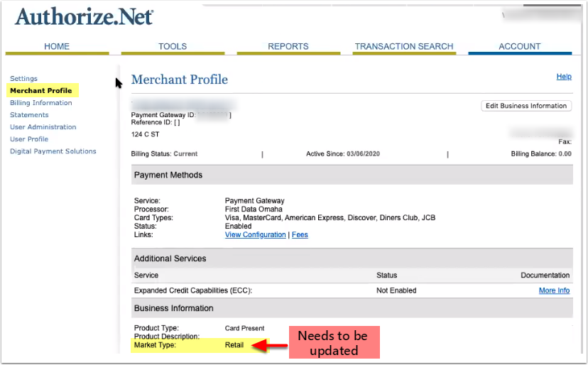Open Digital Payment Solutions

tap(53, 151)
